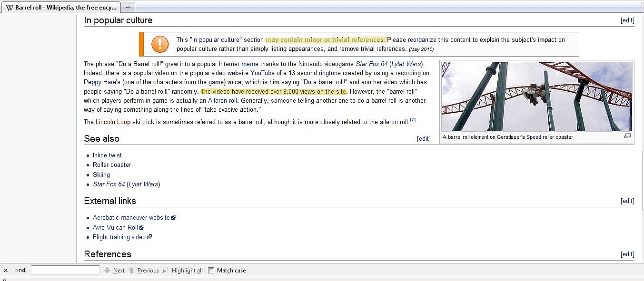The image size is (644, 281).
Task: Enable the Match case checkbox
Action: (211, 270)
